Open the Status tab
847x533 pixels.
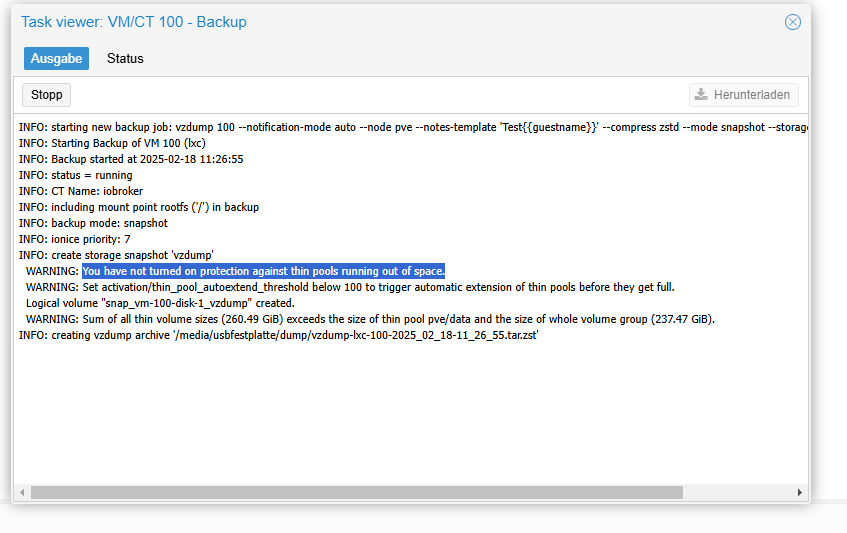click(x=125, y=58)
